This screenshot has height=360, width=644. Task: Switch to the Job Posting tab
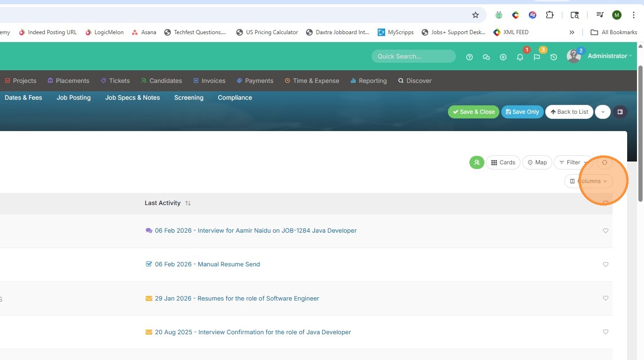[73, 97]
